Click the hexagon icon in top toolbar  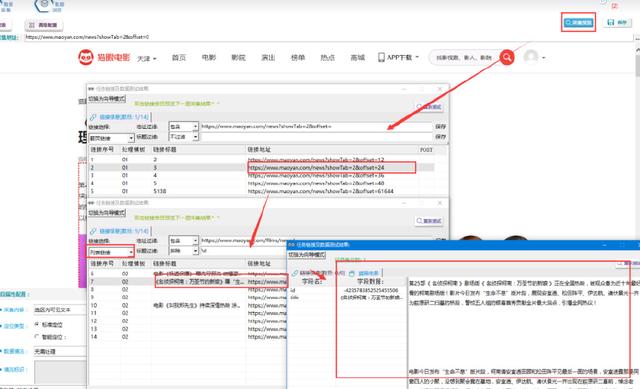(44, 5)
